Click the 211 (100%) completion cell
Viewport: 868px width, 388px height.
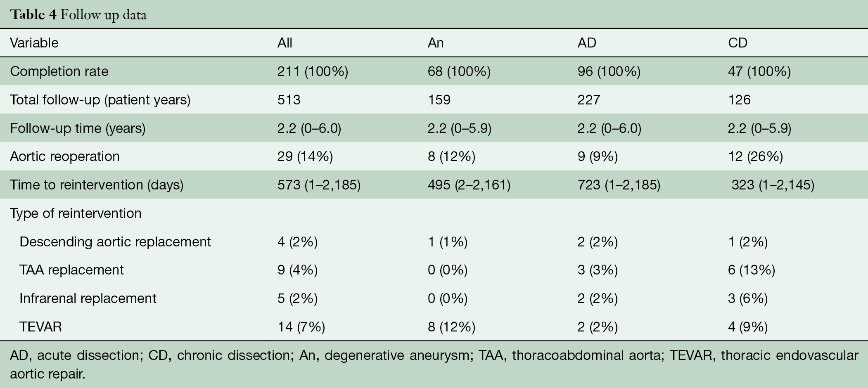[313, 71]
